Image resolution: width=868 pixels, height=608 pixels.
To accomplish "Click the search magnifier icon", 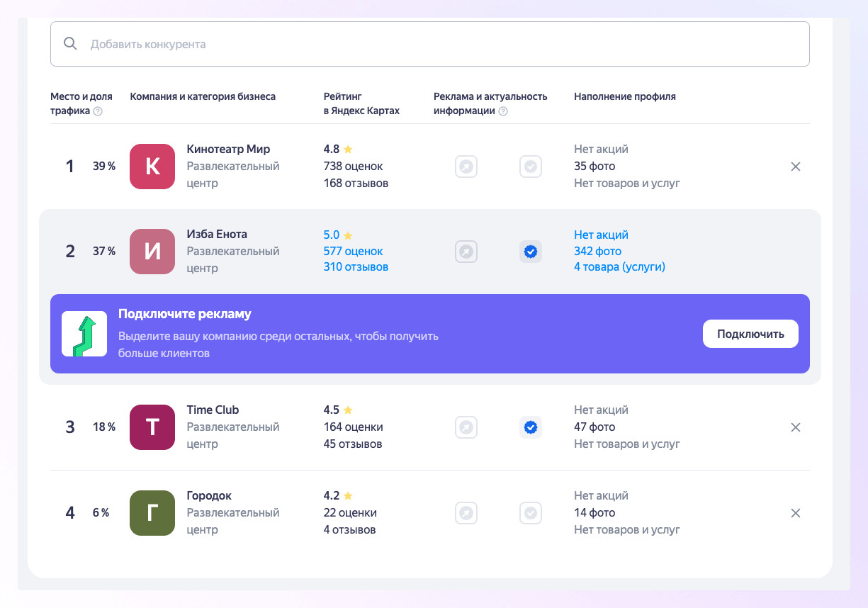I will 70,43.
